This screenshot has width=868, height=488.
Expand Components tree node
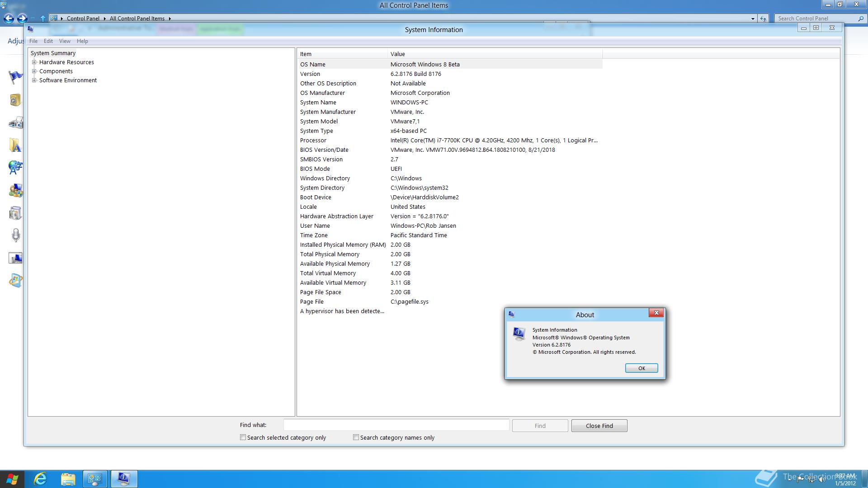tap(34, 71)
